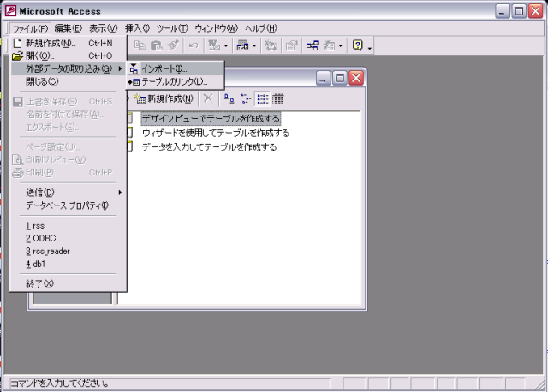Screen dimensions: 548x392
Task: Open recent file 4 db1
Action: pyautogui.click(x=68, y=264)
